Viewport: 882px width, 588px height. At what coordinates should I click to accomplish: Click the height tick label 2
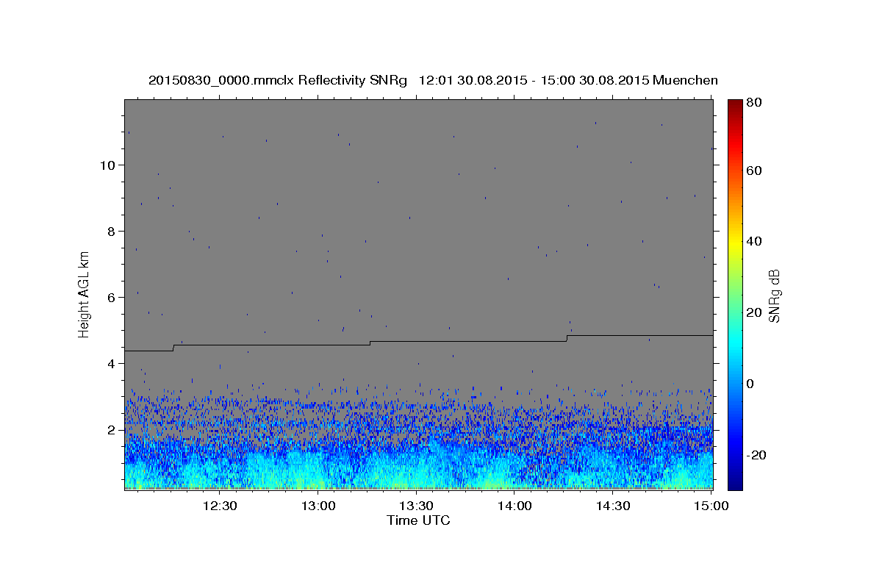(112, 429)
